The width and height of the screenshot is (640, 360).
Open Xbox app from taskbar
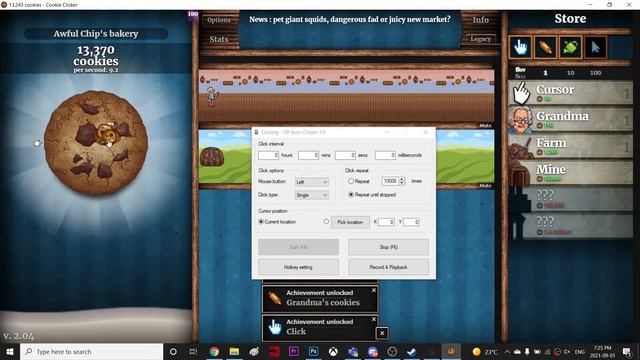point(333,351)
